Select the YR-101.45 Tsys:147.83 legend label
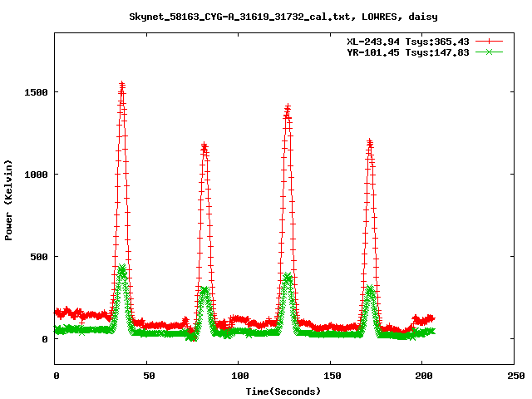Image resolution: width=532 pixels, height=399 pixels. [x=408, y=52]
